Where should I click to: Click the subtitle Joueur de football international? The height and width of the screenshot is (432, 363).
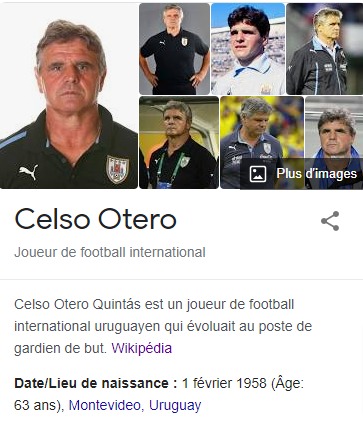(110, 252)
